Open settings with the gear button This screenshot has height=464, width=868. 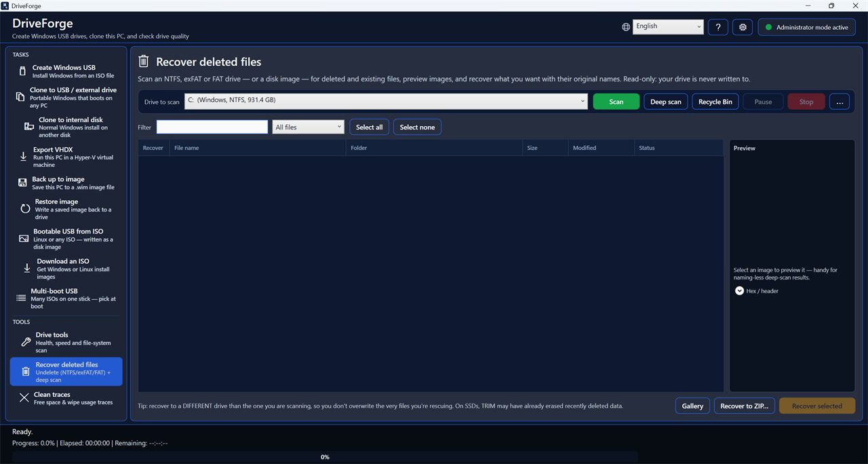(x=743, y=27)
